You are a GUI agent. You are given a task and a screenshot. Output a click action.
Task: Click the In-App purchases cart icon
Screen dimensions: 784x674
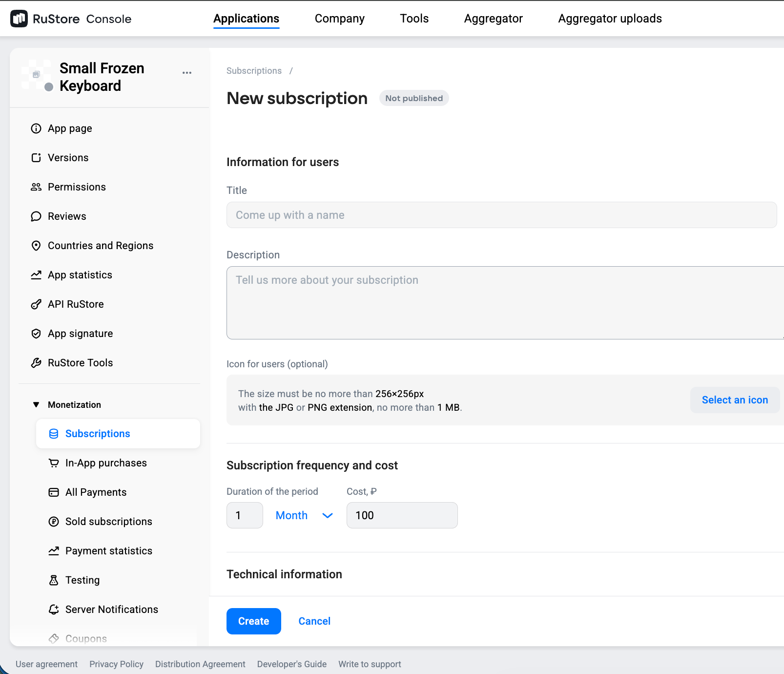(x=54, y=463)
